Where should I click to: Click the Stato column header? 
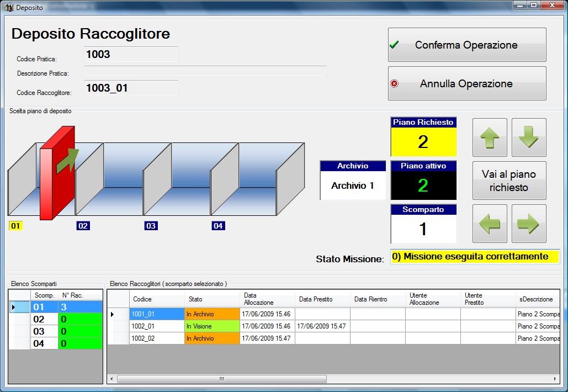(212, 299)
